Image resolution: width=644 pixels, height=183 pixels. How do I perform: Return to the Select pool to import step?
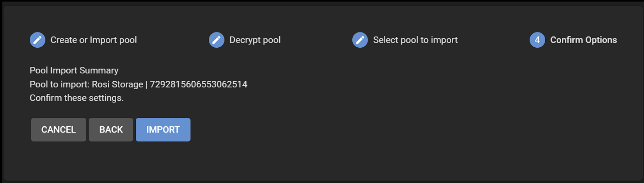click(415, 40)
